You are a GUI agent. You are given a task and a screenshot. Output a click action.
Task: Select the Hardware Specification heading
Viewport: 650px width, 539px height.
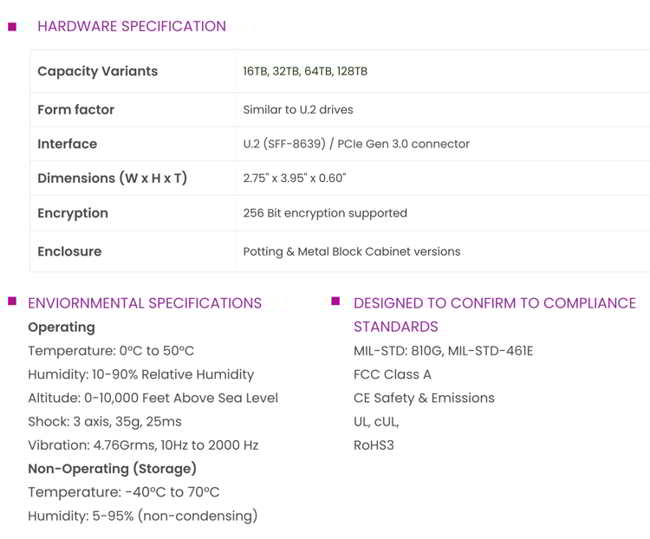tap(132, 27)
